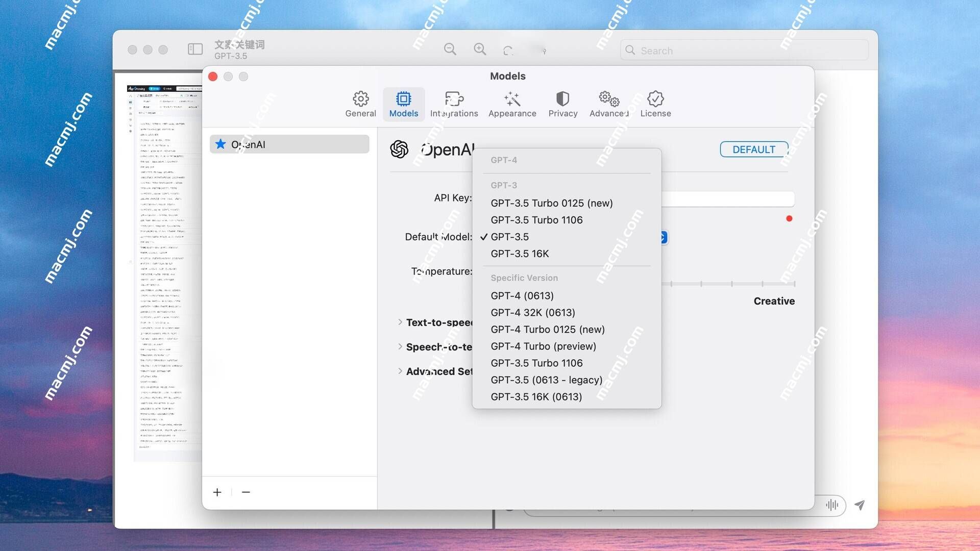Zoom out in the main window toolbar
This screenshot has width=980, height=551.
(x=450, y=49)
